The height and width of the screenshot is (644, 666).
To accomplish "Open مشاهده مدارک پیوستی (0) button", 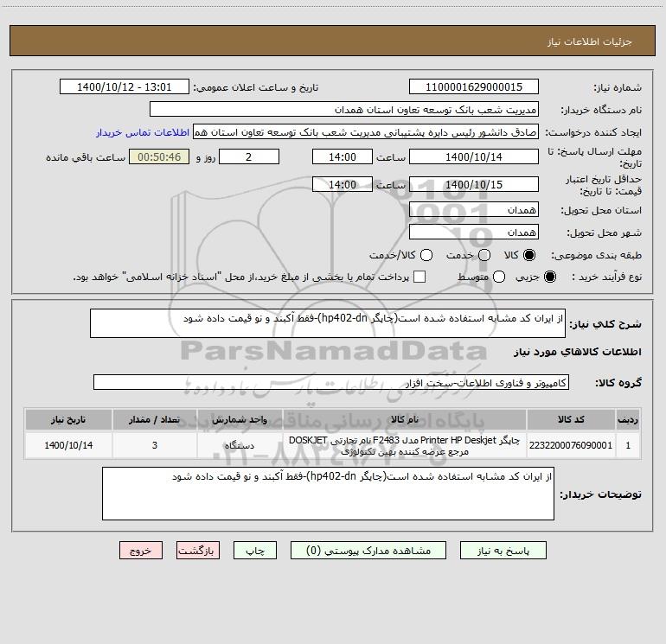I will coord(368,551).
